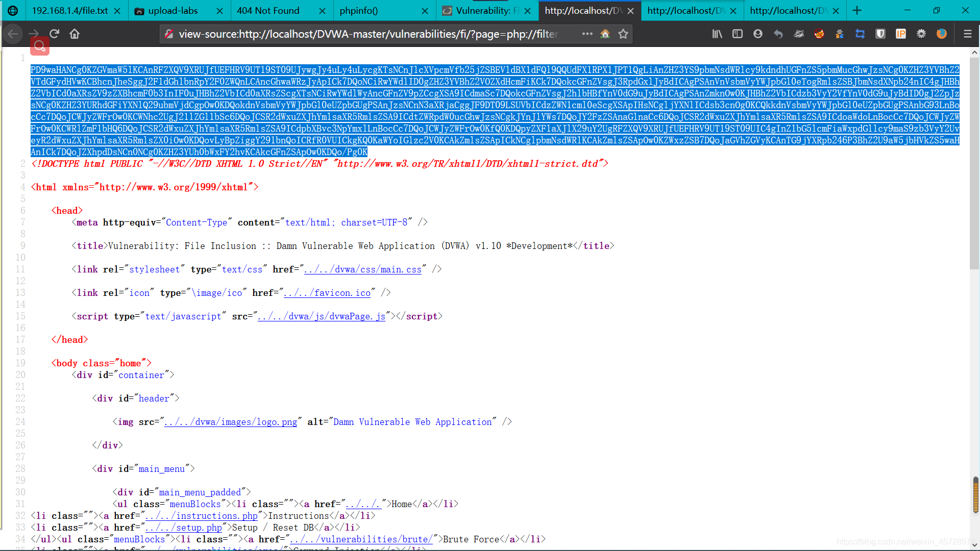
Task: Switch to the phpinfo() tab
Action: (x=359, y=11)
